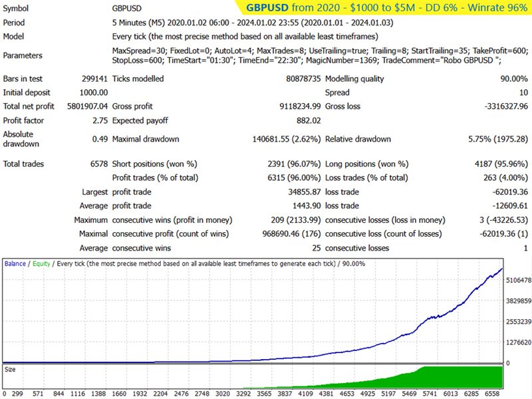Click the chart y-axis label 5106478
Image resolution: width=532 pixels, height=399 pixels.
pyautogui.click(x=519, y=280)
